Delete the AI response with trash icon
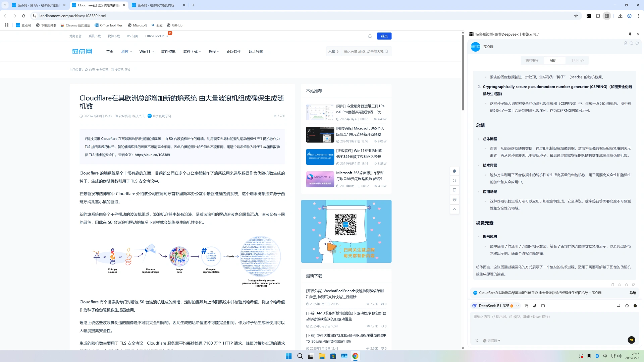This screenshot has height=362, width=644. [620, 285]
